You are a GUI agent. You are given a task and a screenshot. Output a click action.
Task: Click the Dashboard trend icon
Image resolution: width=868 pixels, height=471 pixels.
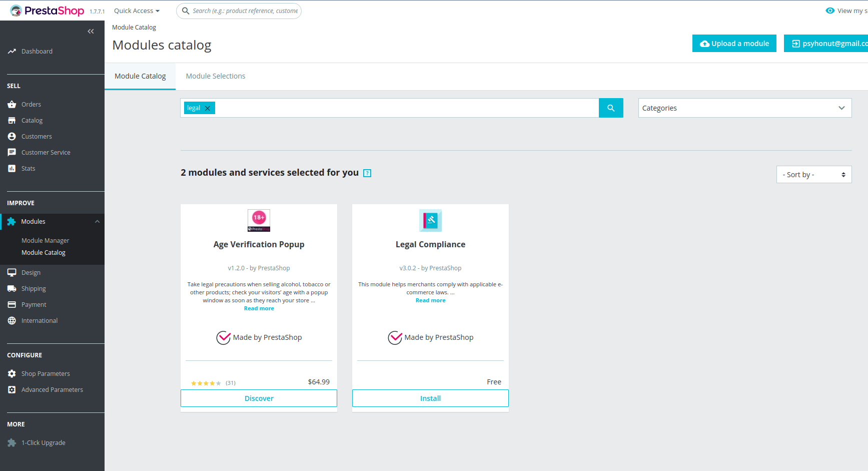12,52
